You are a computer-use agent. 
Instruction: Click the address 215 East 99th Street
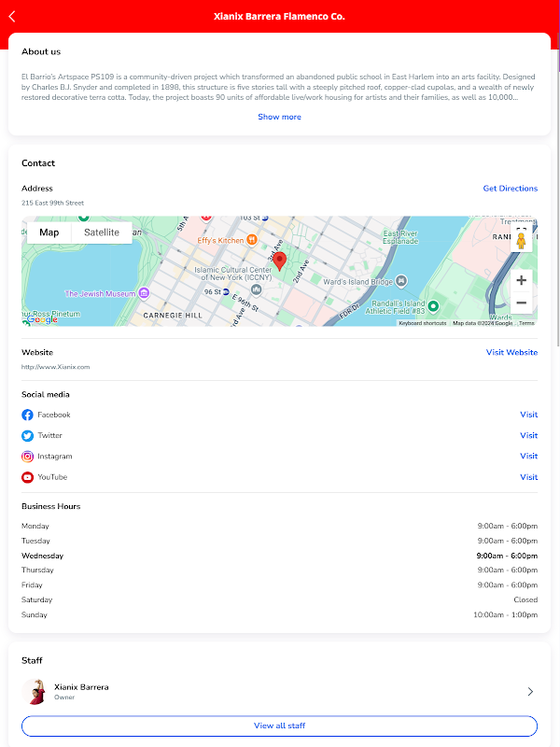52,203
